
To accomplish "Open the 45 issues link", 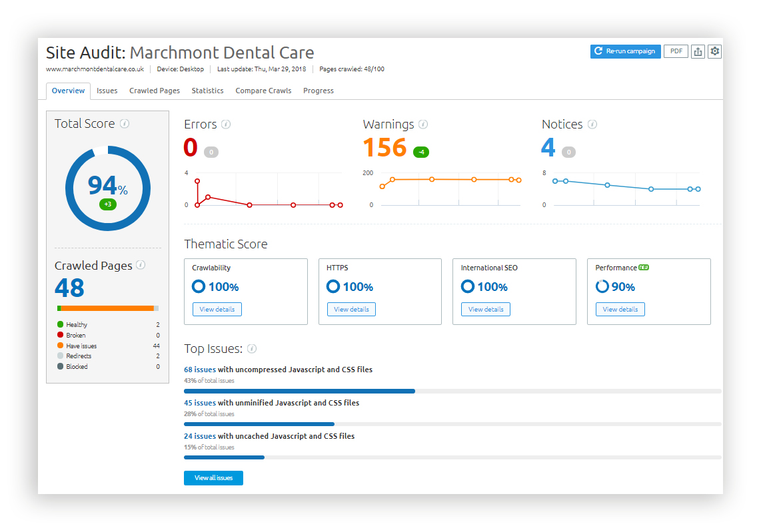I will point(200,403).
